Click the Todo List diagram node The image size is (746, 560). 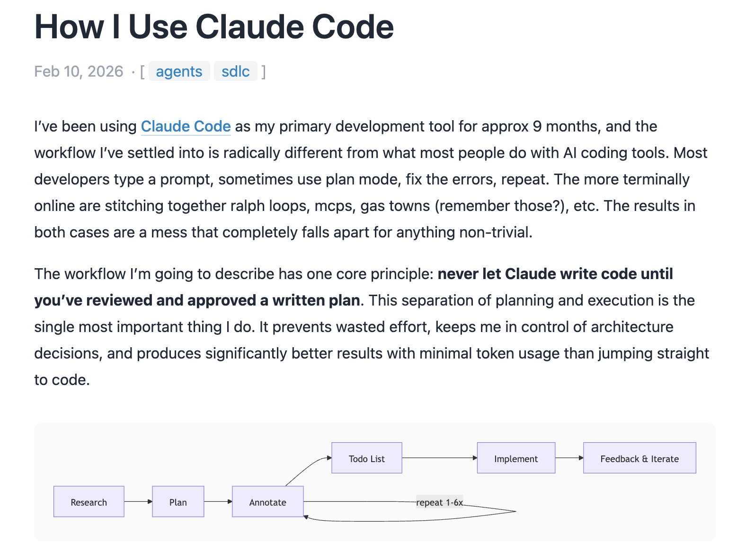pyautogui.click(x=366, y=458)
